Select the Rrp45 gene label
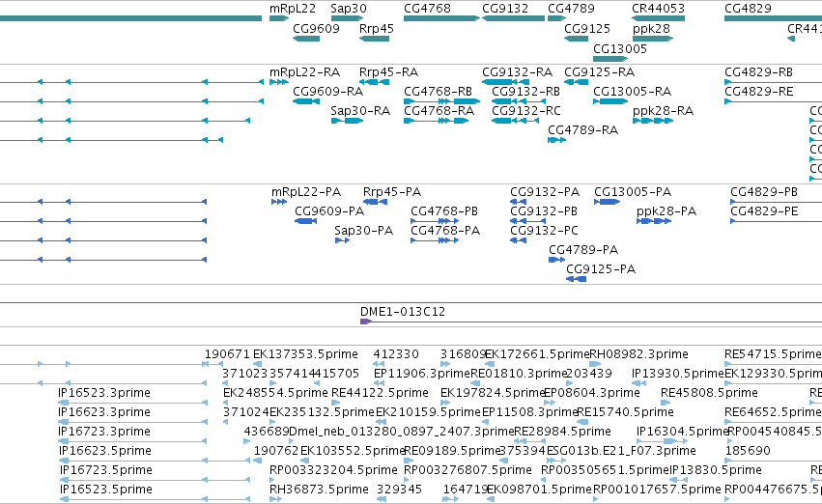 point(377,29)
